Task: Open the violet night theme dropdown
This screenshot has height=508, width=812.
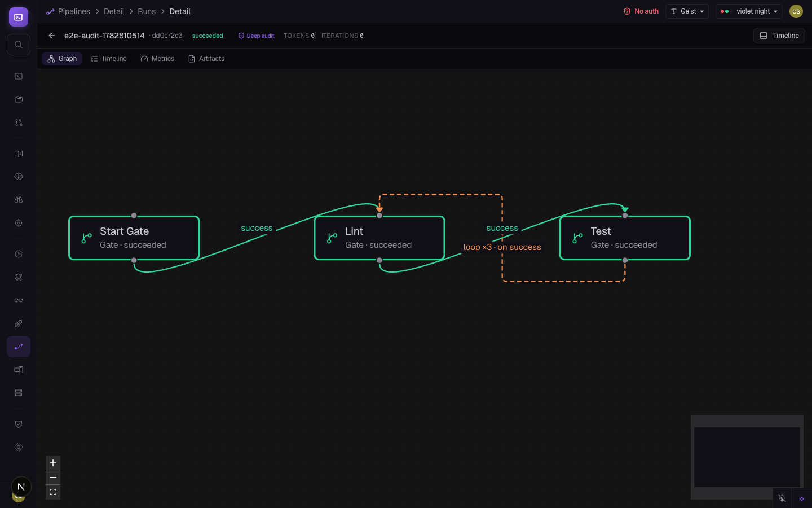Action: click(749, 11)
